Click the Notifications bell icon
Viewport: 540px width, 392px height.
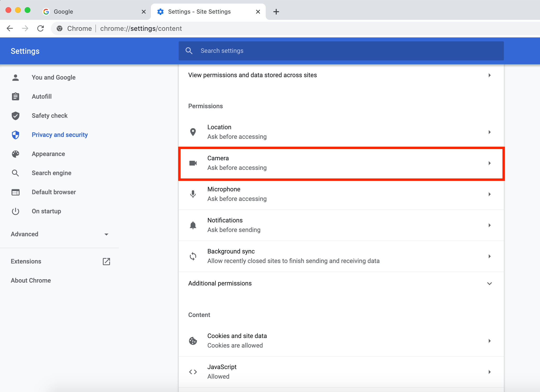(x=193, y=225)
